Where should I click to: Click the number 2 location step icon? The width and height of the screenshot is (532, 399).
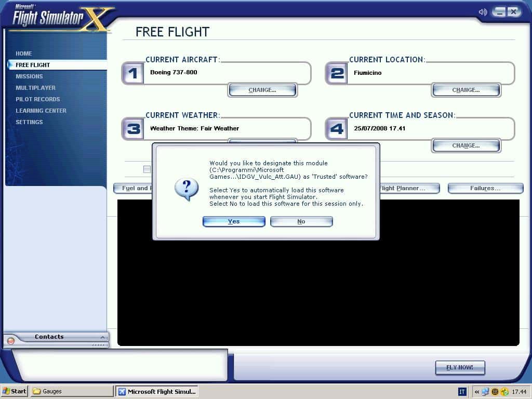[x=337, y=73]
